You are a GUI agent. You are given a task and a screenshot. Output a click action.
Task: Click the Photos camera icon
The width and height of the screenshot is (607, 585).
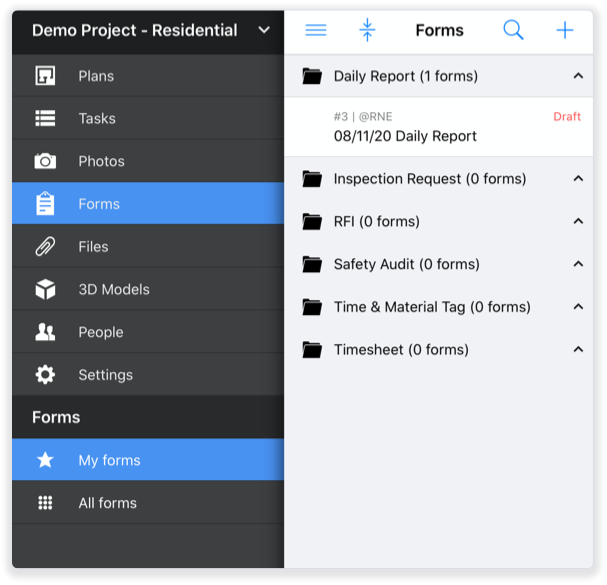click(x=45, y=161)
